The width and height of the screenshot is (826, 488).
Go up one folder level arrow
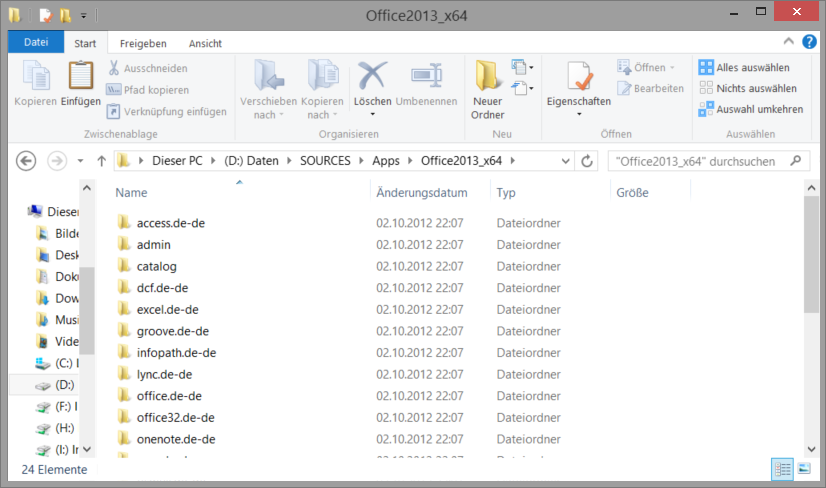click(x=102, y=161)
